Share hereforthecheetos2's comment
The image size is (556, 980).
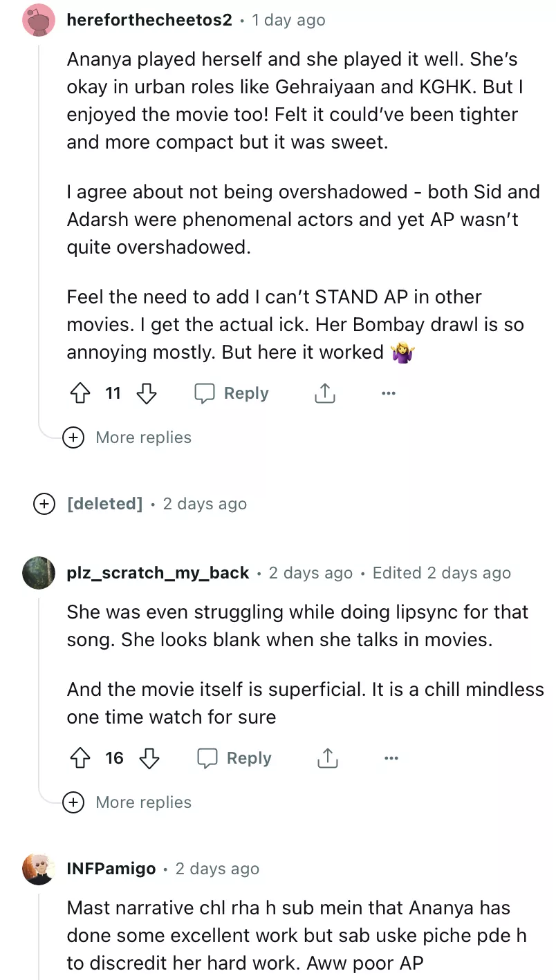(x=324, y=394)
